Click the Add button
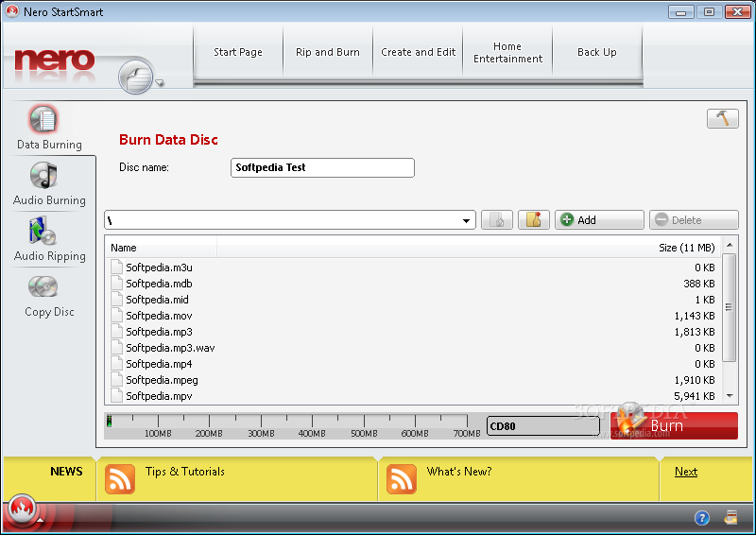756x535 pixels. coord(599,220)
